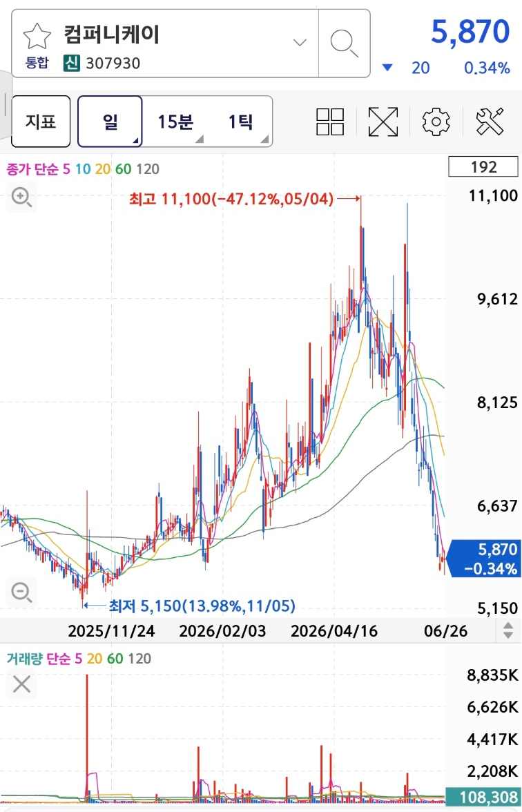Screen dimensions: 522x812
Task: Click the 0.34% change rate
Action: [x=487, y=68]
